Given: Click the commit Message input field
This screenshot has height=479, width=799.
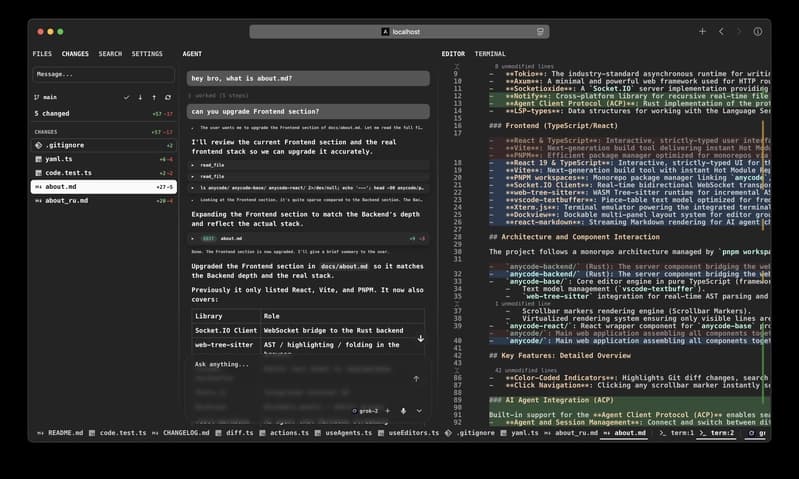Looking at the screenshot, I should coord(103,74).
